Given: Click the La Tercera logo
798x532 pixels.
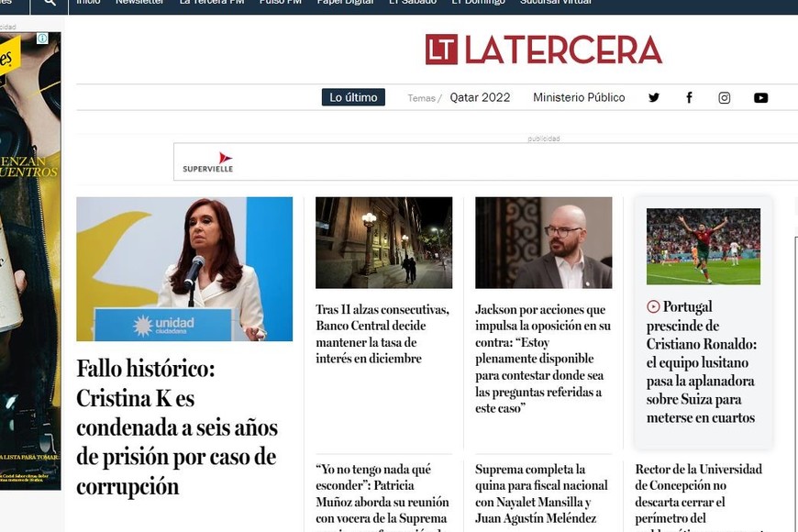Looking at the screenshot, I should [543, 50].
